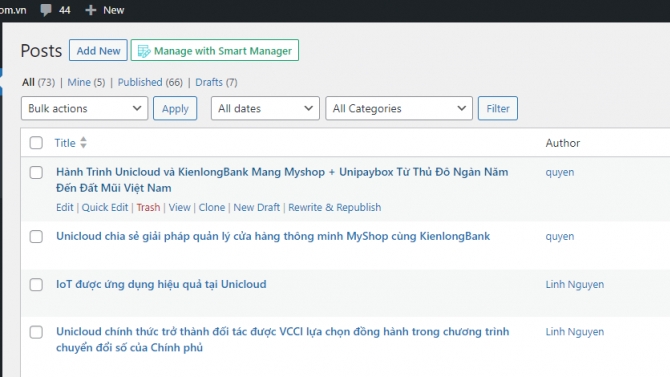Click the View row action
The width and height of the screenshot is (670, 377).
[x=179, y=207]
